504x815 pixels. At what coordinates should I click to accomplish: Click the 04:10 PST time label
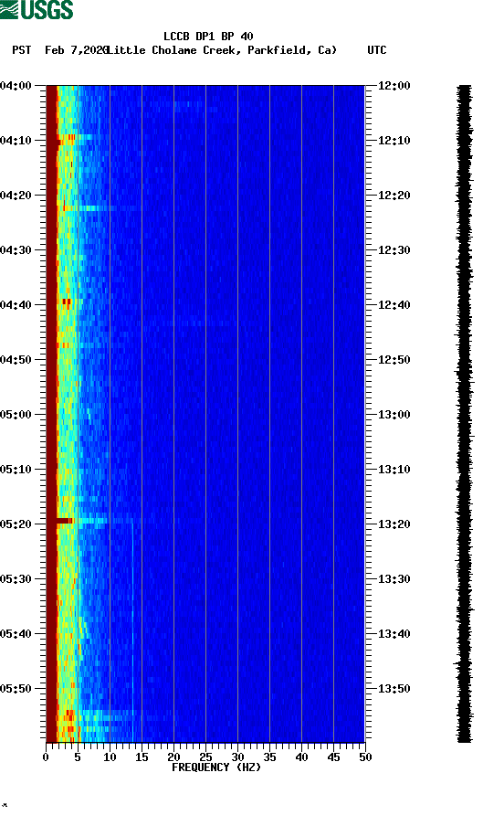[16, 141]
